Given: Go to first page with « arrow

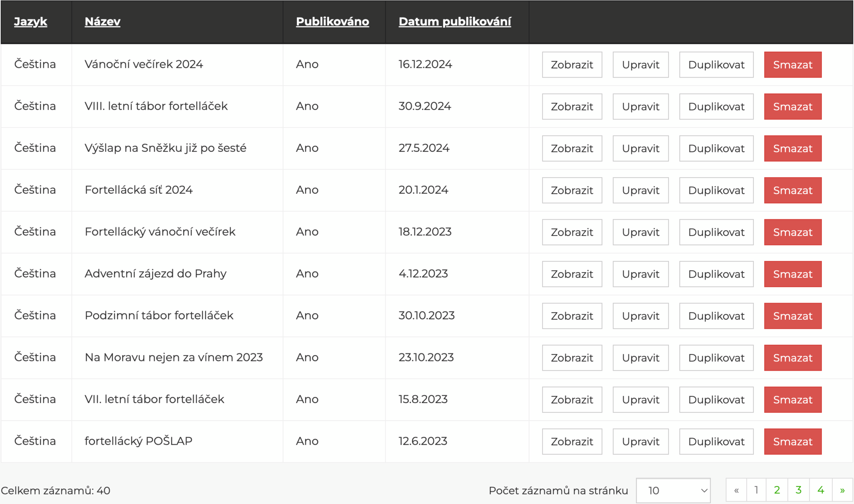Looking at the screenshot, I should [x=736, y=490].
